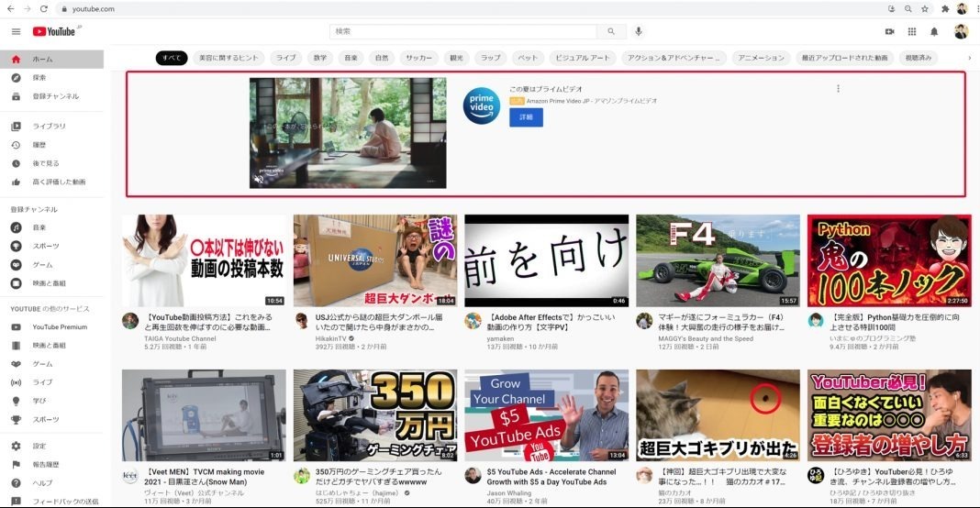Select the ライブ filter chip
This screenshot has height=508, width=980.
point(285,58)
